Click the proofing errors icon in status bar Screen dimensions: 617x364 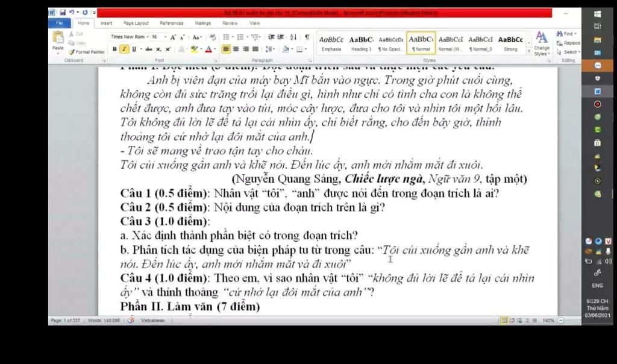tap(131, 321)
